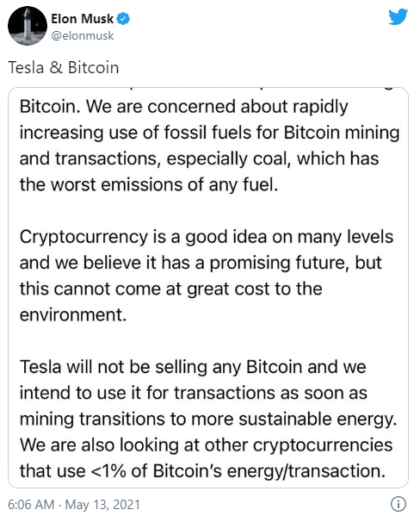The height and width of the screenshot is (516, 420).
Task: Select the tweet text Tesla & Bitcoin
Action: 63,67
